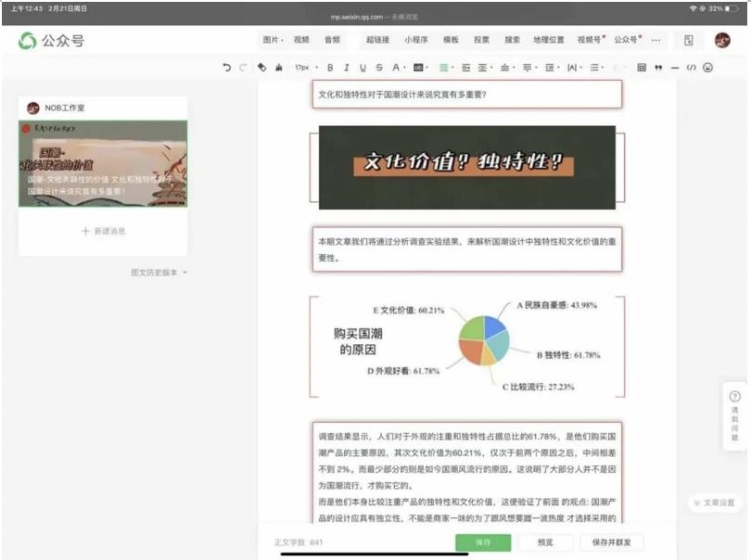The image size is (751, 560).
Task: Open the emoji picker
Action: click(x=708, y=68)
